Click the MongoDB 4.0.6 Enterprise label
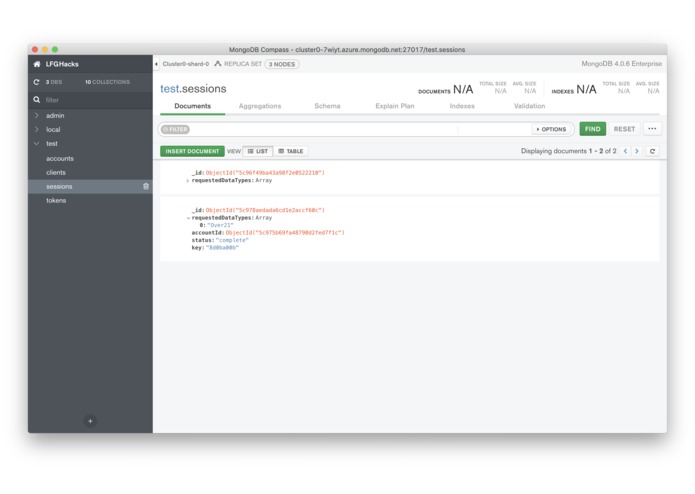Screen dimensions: 695x494 (x=621, y=64)
